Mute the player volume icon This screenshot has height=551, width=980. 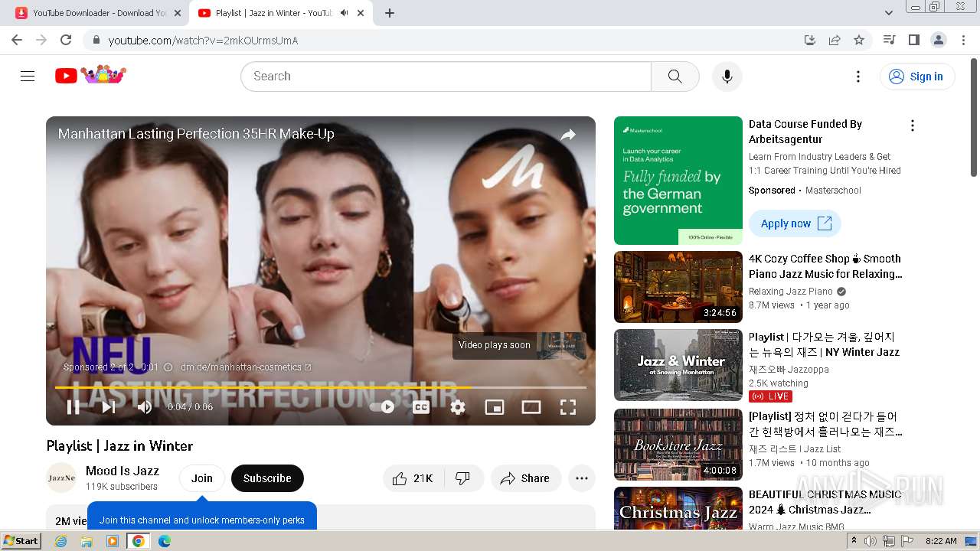pyautogui.click(x=145, y=407)
